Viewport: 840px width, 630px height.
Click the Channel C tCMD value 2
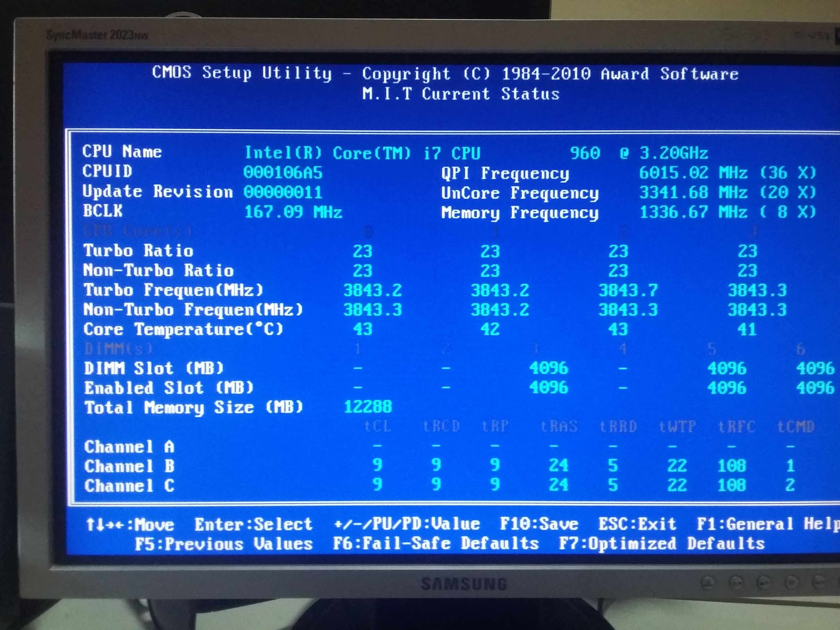pos(790,485)
